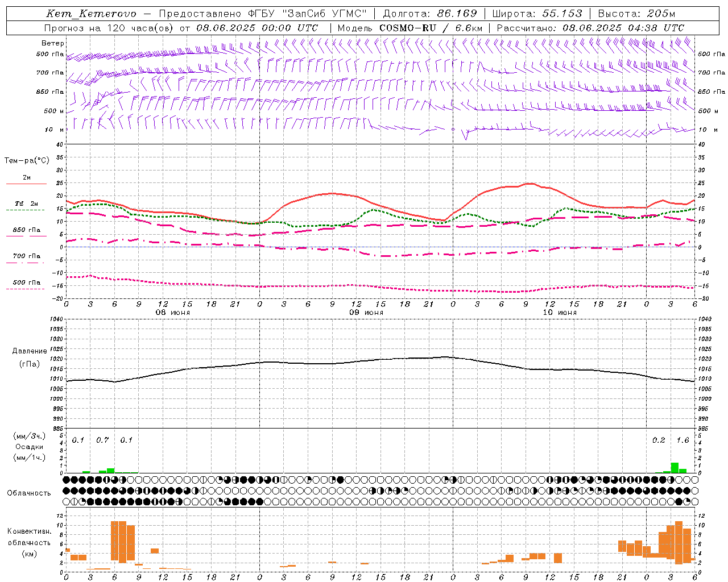Click the 1.6 precipitation amount value
728x582 pixels.
pyautogui.click(x=682, y=440)
